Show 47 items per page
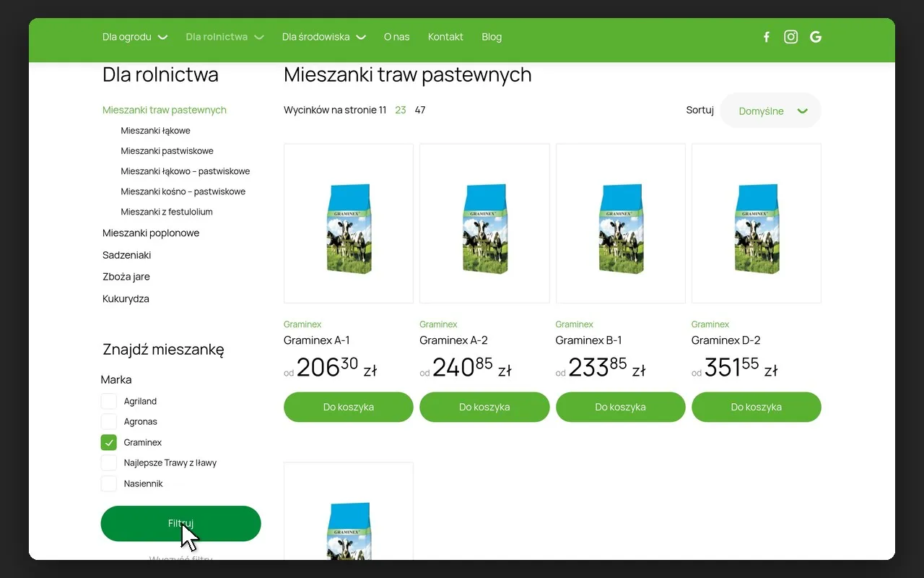This screenshot has width=924, height=578. coord(420,110)
